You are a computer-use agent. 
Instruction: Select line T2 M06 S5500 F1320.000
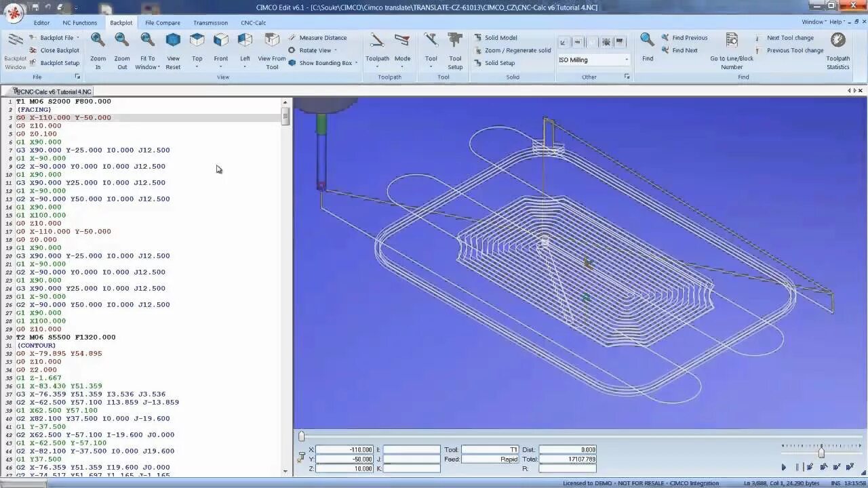(66, 338)
